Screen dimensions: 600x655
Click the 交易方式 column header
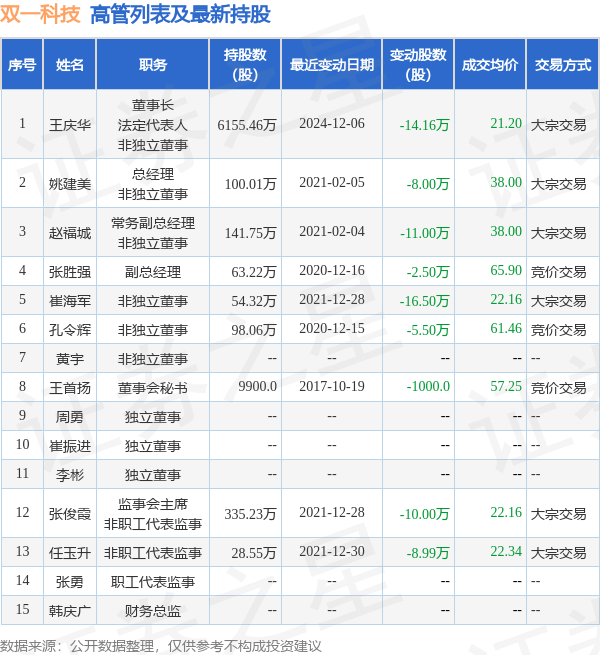coord(563,65)
